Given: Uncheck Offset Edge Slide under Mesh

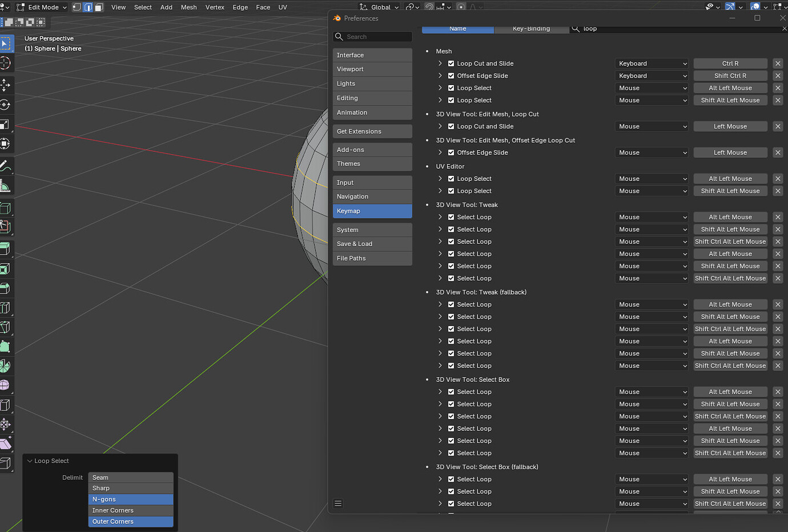Looking at the screenshot, I should (451, 76).
